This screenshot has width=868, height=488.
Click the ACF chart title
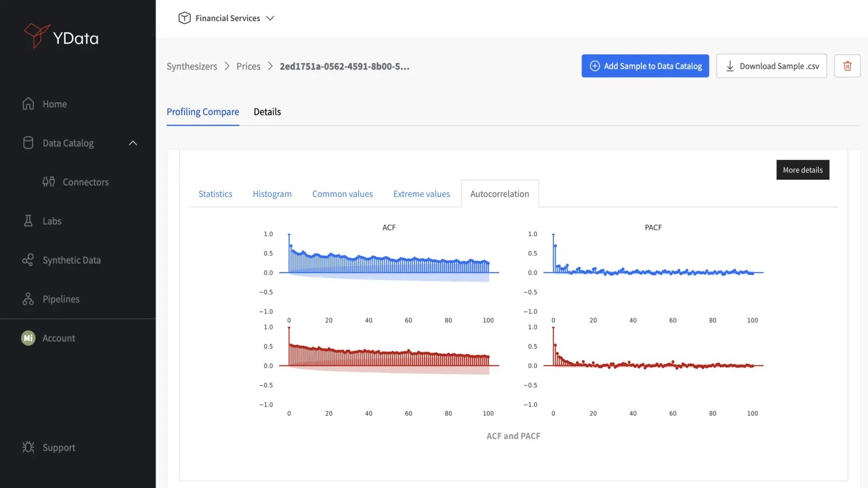point(389,227)
